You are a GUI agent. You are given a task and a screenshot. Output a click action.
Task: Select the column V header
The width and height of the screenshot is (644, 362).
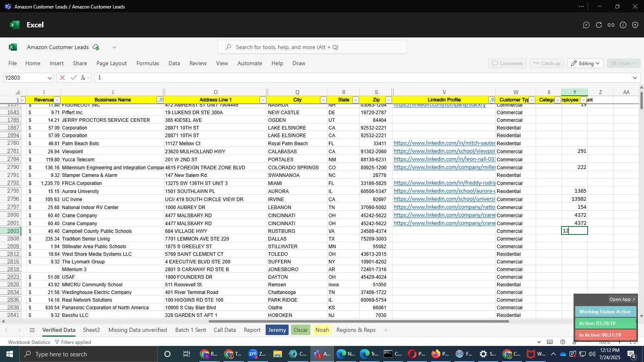coord(444,92)
